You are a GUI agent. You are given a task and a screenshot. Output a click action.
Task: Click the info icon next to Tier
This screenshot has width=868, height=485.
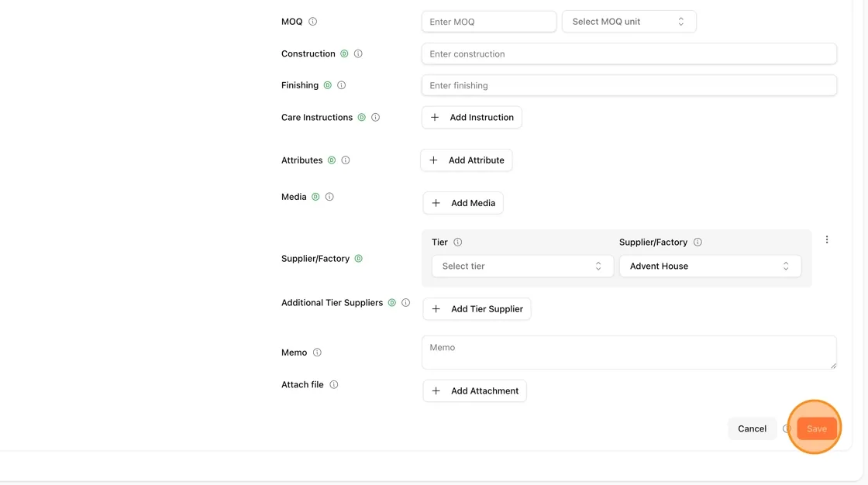click(x=458, y=242)
